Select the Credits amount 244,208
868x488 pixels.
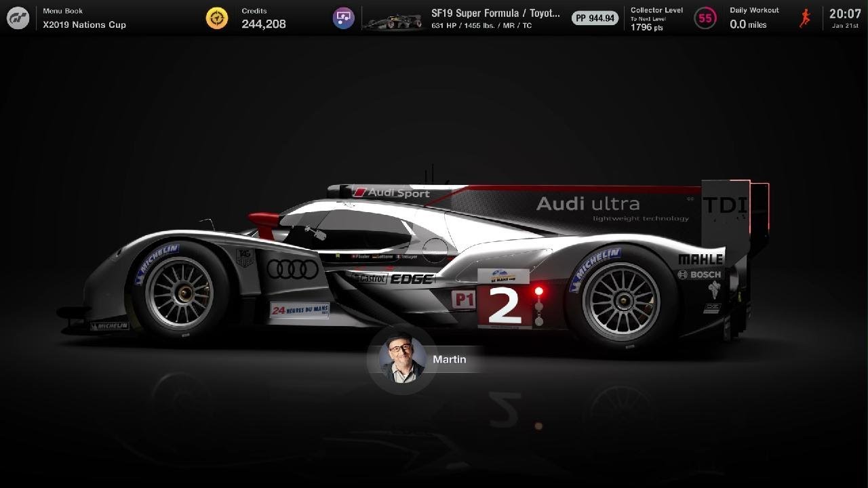tap(264, 24)
